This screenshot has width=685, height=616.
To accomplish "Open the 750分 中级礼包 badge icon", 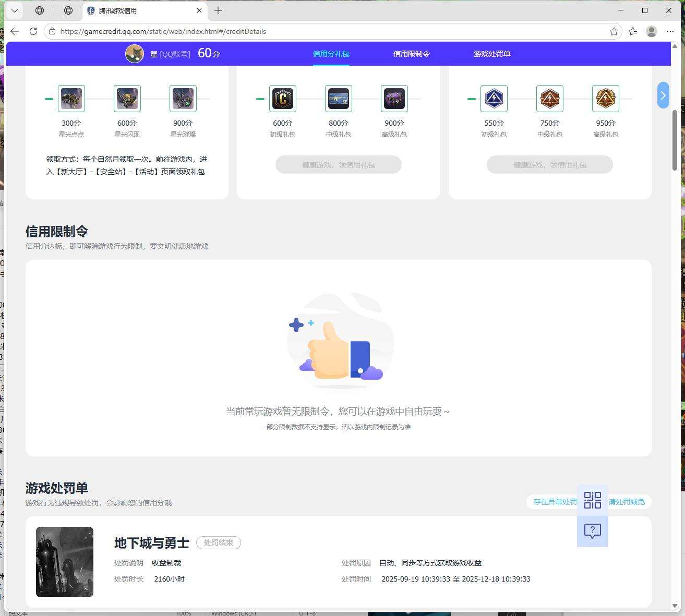I will (x=550, y=99).
